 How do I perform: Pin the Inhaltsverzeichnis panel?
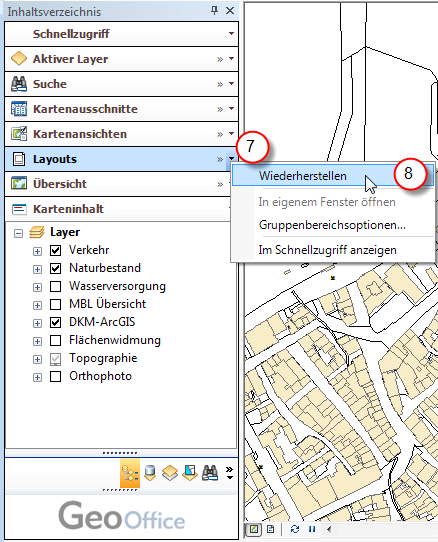coord(214,10)
